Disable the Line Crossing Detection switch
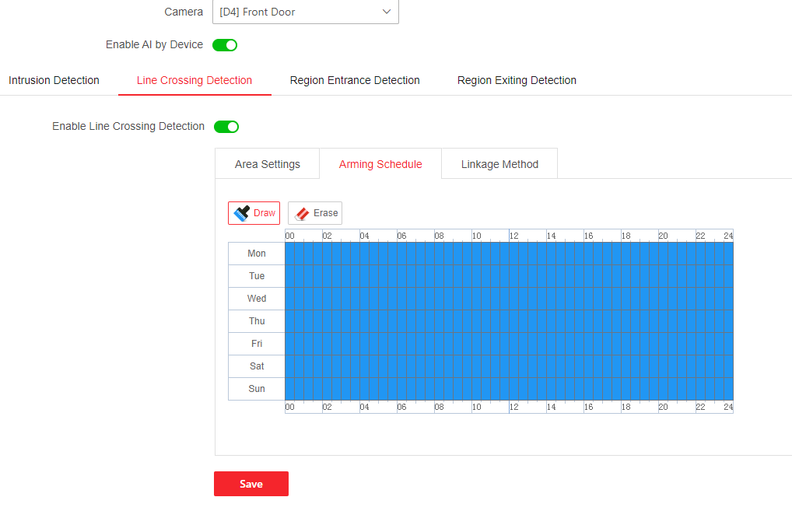 [226, 127]
